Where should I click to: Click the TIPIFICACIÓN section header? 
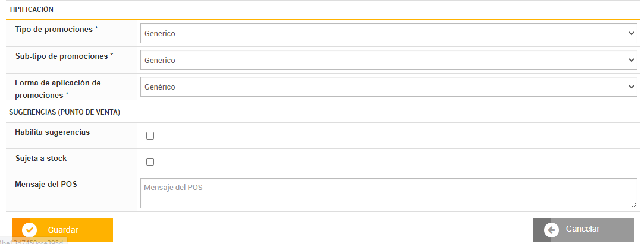[31, 9]
